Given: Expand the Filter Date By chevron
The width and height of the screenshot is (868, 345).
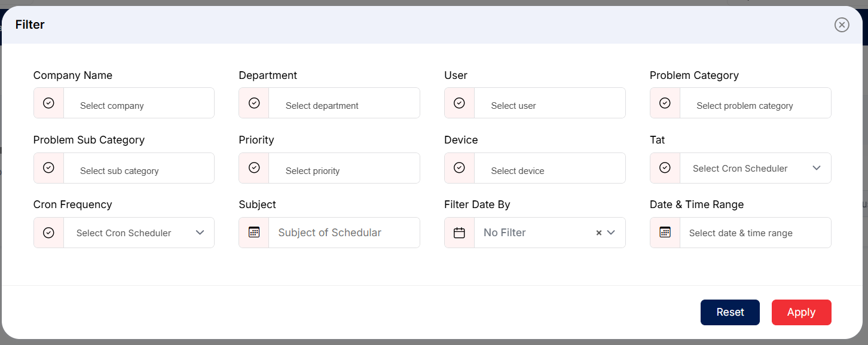Looking at the screenshot, I should (x=611, y=233).
